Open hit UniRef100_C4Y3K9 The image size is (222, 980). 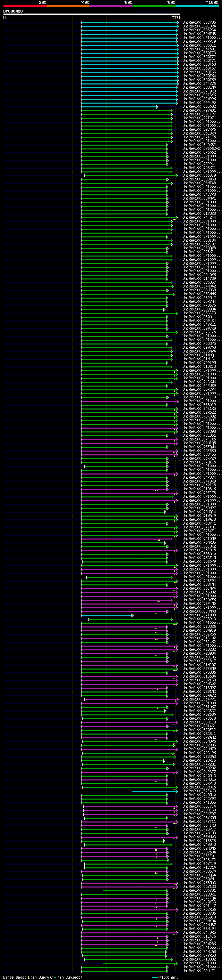199,481
